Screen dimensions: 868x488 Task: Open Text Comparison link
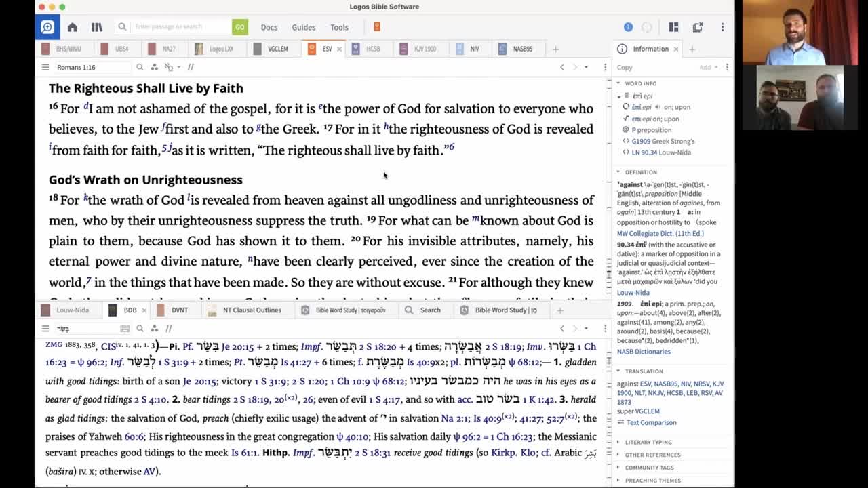tap(651, 422)
